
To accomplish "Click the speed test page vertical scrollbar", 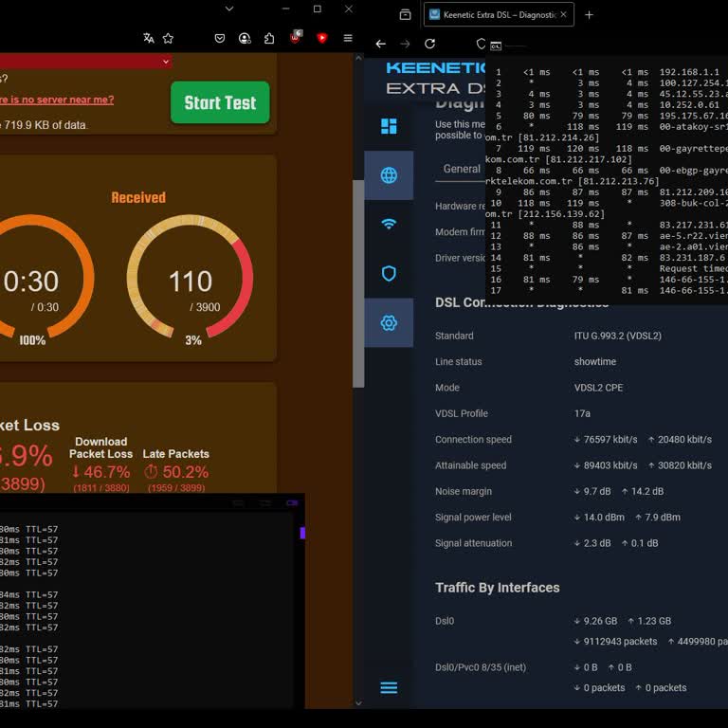I will coord(358,284).
